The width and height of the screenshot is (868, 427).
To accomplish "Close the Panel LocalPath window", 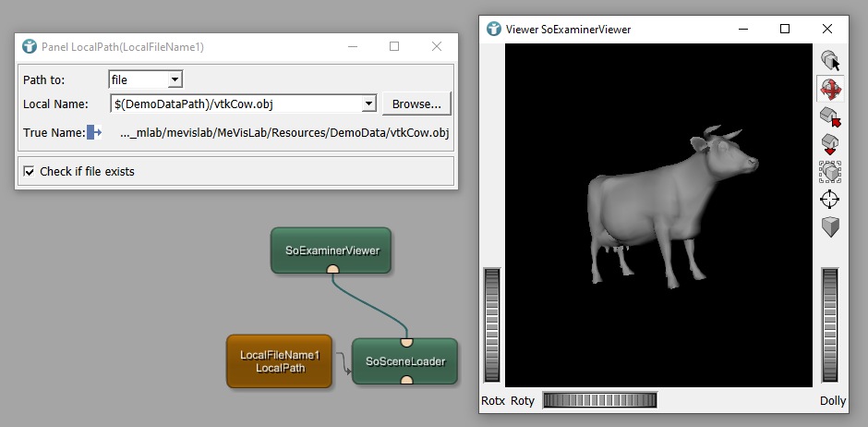I will (x=437, y=46).
